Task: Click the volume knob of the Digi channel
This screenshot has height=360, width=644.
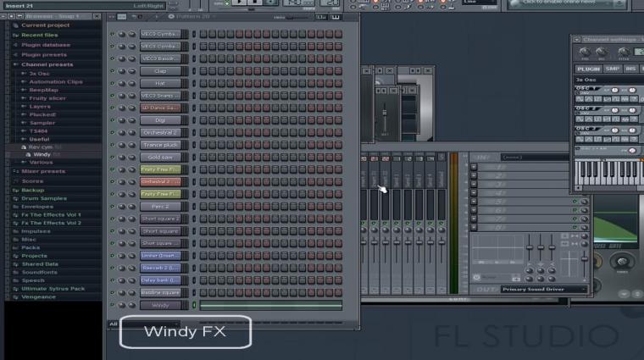Action: pos(131,120)
